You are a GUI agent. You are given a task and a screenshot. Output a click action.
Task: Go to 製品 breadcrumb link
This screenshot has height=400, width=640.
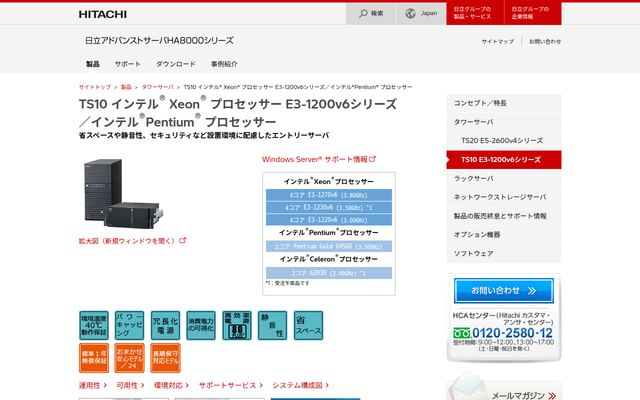pyautogui.click(x=126, y=87)
